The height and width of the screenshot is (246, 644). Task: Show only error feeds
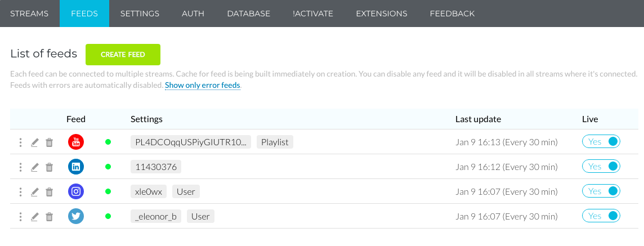[x=203, y=86]
